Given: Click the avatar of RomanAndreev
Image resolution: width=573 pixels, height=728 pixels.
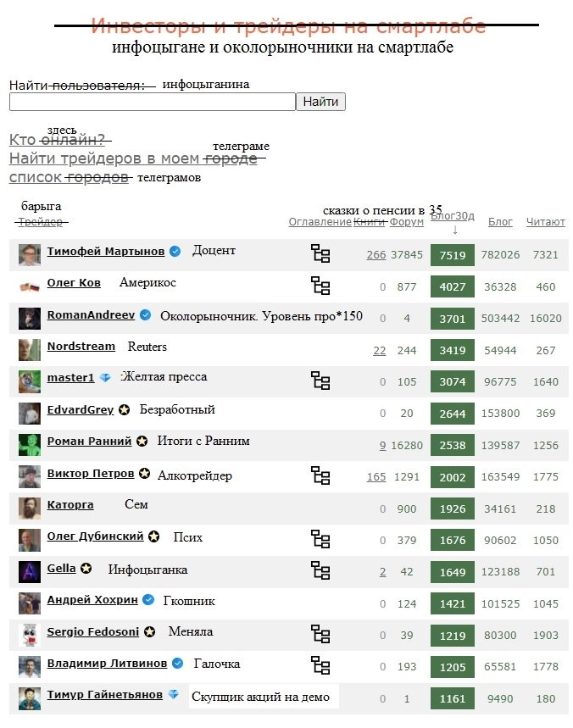Looking at the screenshot, I should pyautogui.click(x=30, y=318).
